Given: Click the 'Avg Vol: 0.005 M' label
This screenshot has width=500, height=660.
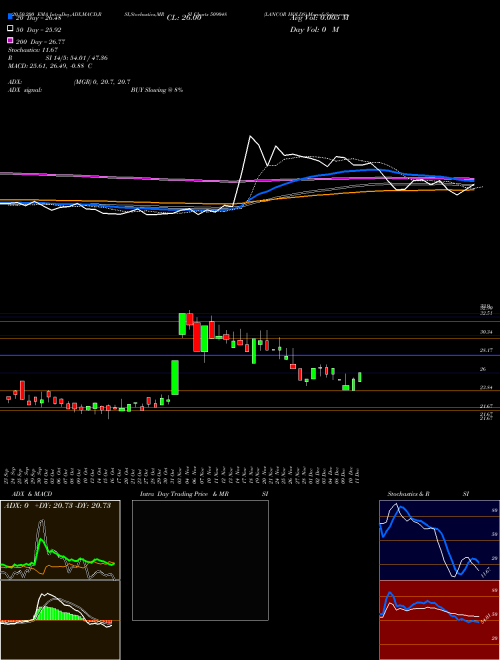Looking at the screenshot, I should (319, 18).
